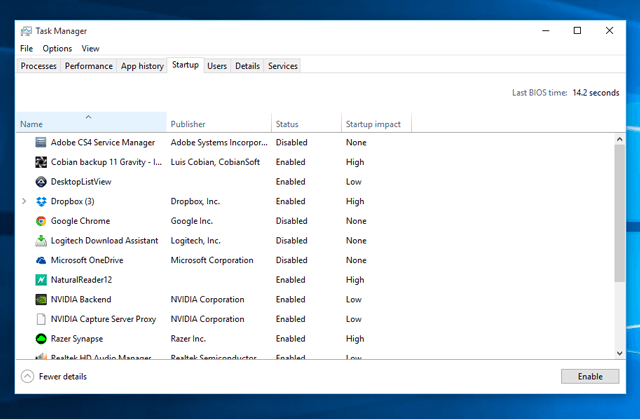This screenshot has height=419, width=640.
Task: Open the Options menu
Action: [x=57, y=49]
